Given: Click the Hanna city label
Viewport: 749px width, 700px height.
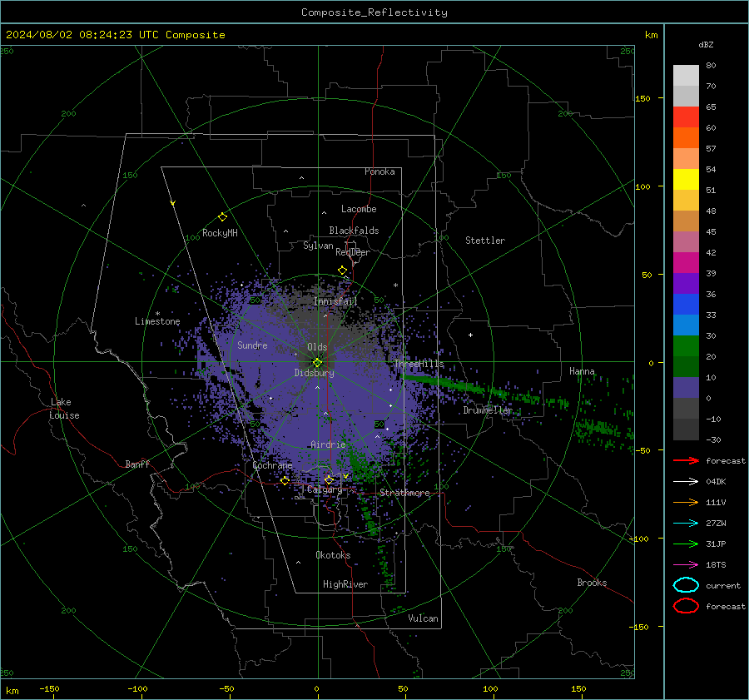Looking at the screenshot, I should (x=582, y=371).
